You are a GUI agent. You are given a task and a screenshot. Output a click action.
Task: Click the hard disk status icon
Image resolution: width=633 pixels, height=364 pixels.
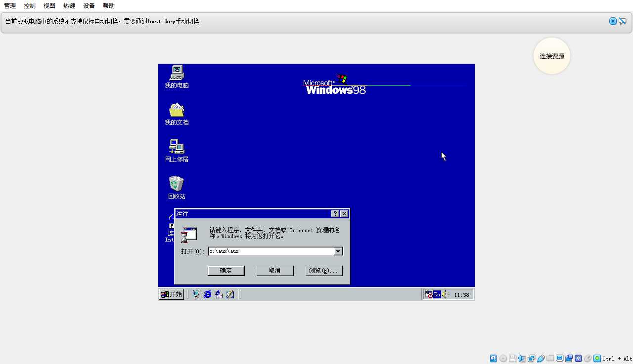click(x=494, y=359)
